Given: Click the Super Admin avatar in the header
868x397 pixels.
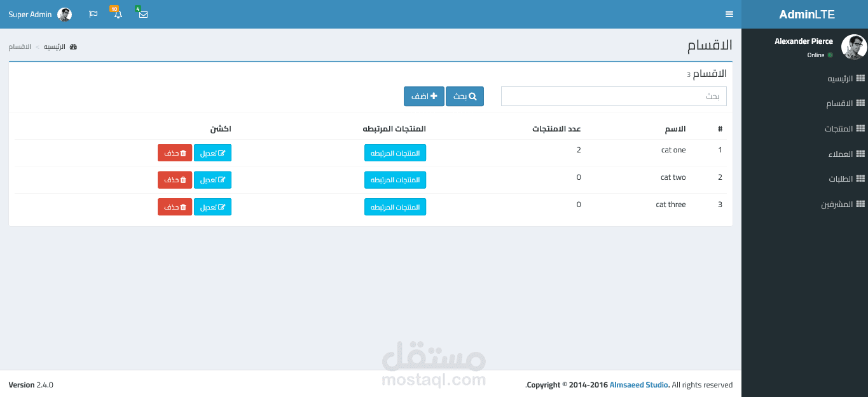Looking at the screenshot, I should (x=64, y=14).
